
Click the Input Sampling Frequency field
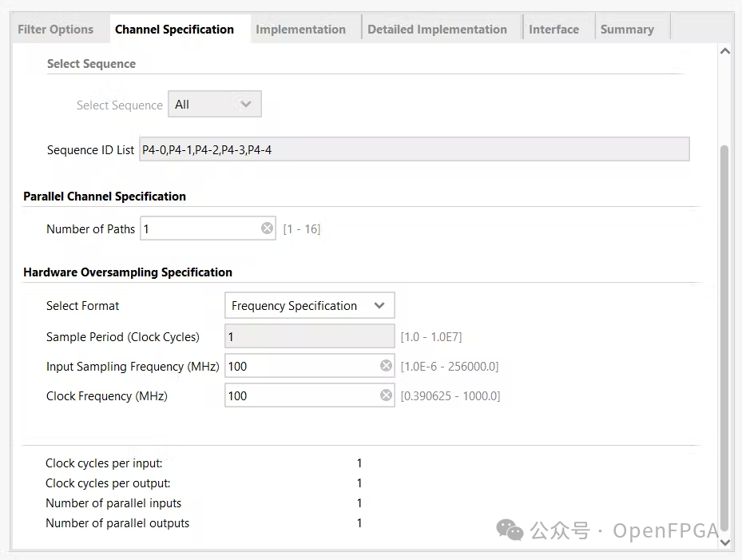(300, 366)
